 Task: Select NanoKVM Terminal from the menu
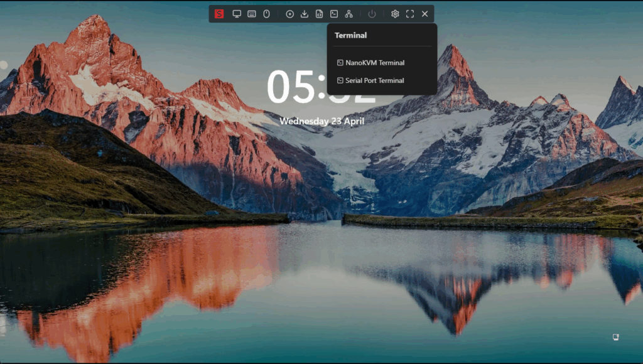click(x=374, y=63)
